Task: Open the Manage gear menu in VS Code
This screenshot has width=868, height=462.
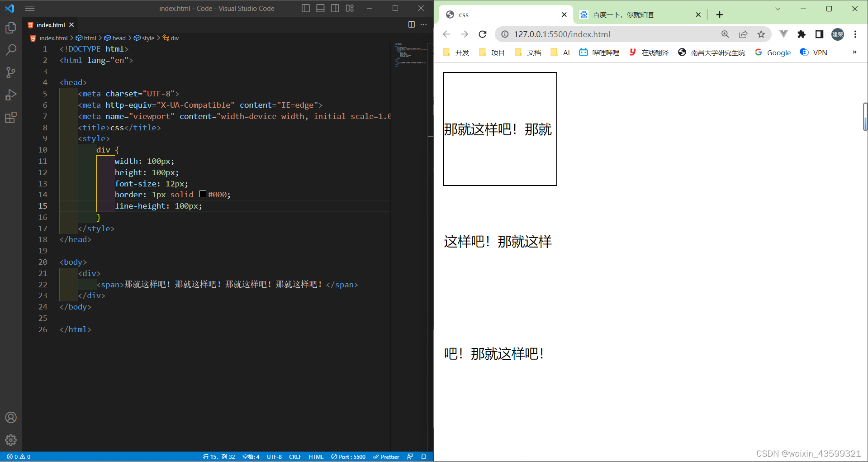Action: point(11,440)
